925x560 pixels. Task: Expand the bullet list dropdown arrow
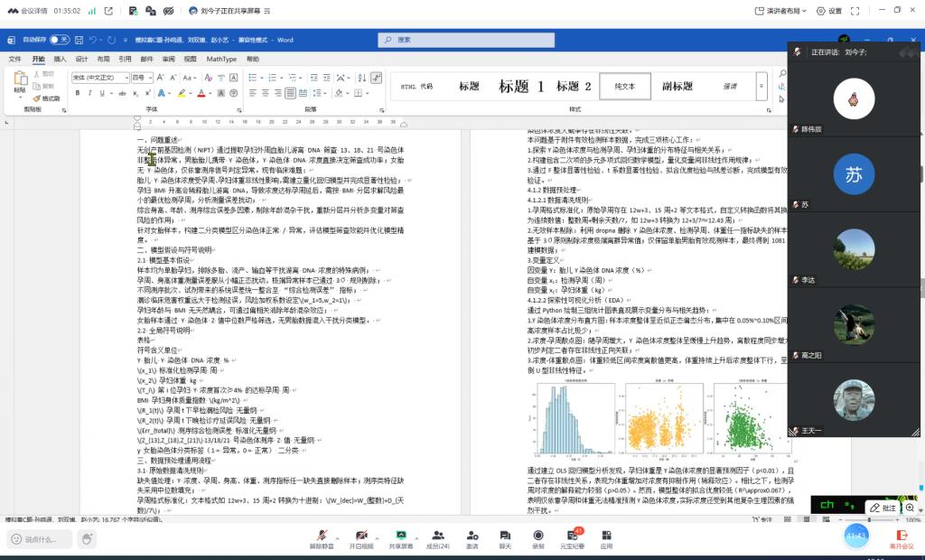pos(261,78)
